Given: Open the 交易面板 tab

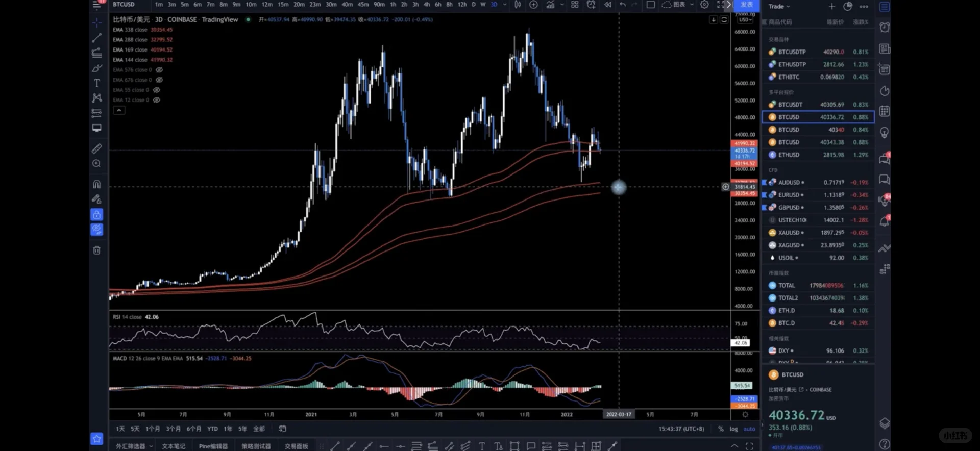Looking at the screenshot, I should pyautogui.click(x=296, y=446).
